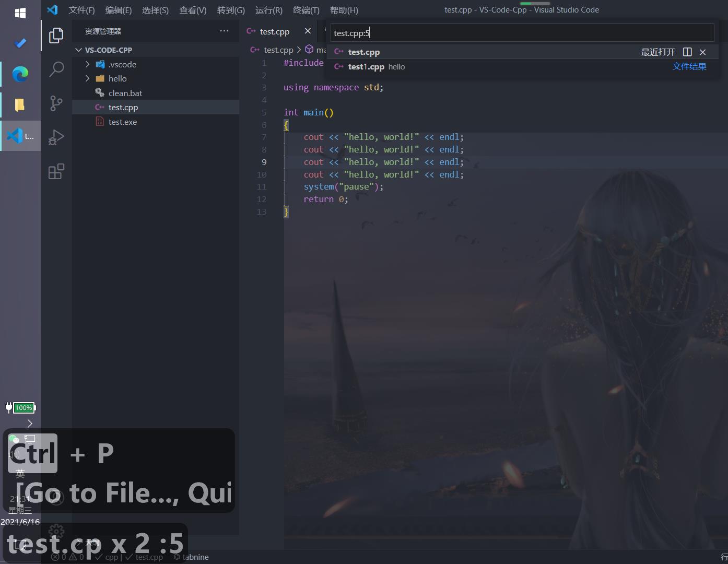Open the To Do checkmark taskbar app

click(20, 43)
